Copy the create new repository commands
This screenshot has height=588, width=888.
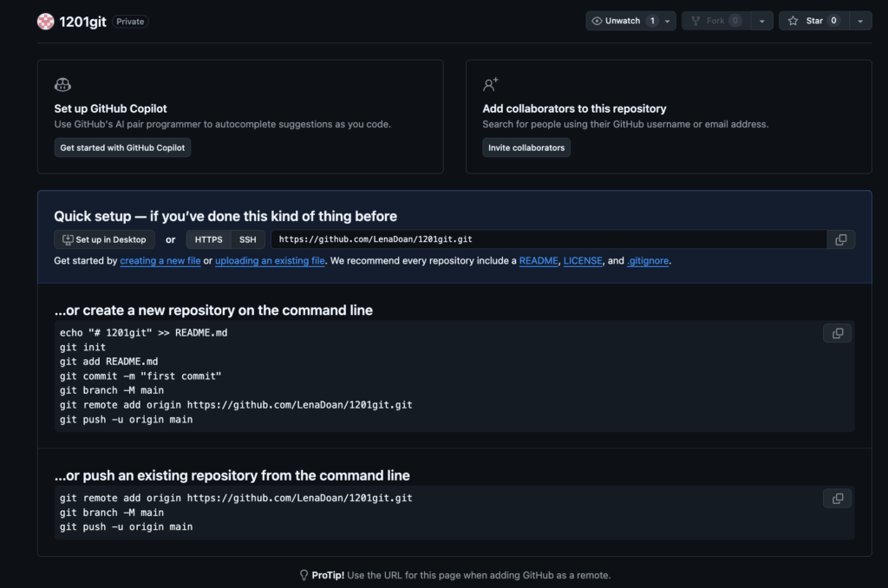click(x=837, y=334)
